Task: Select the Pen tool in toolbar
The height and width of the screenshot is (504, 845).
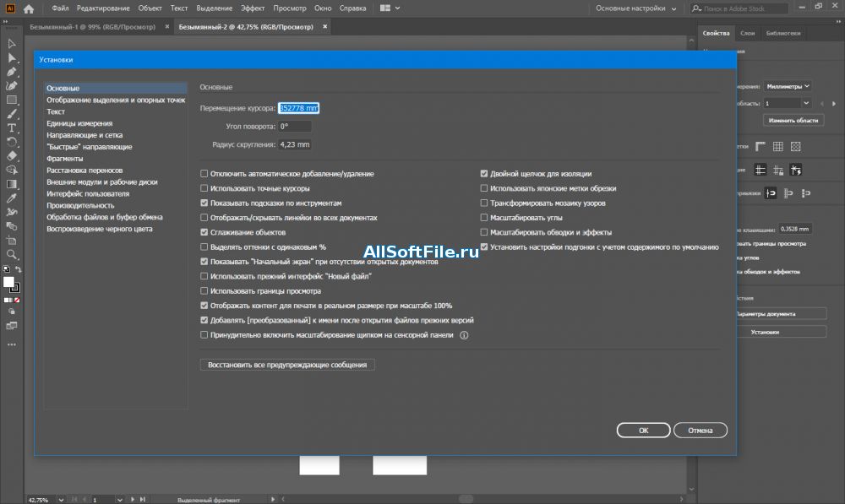Action: coord(12,72)
